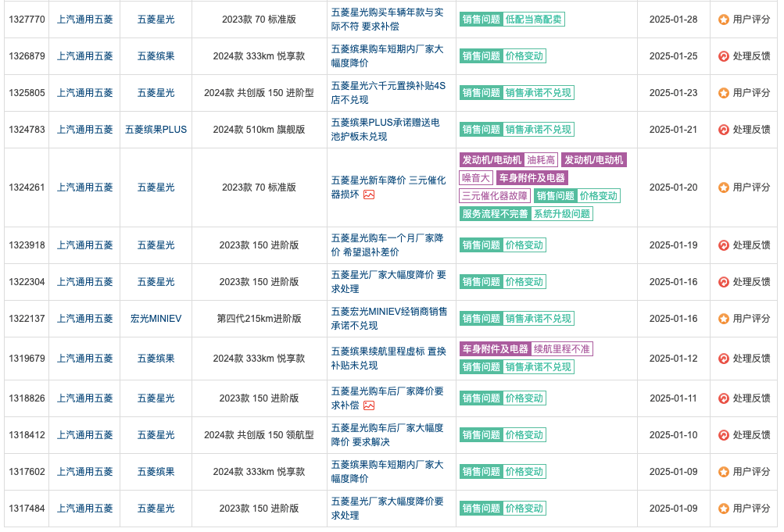
Task: Click date 2025-01-11
Action: pyautogui.click(x=674, y=398)
